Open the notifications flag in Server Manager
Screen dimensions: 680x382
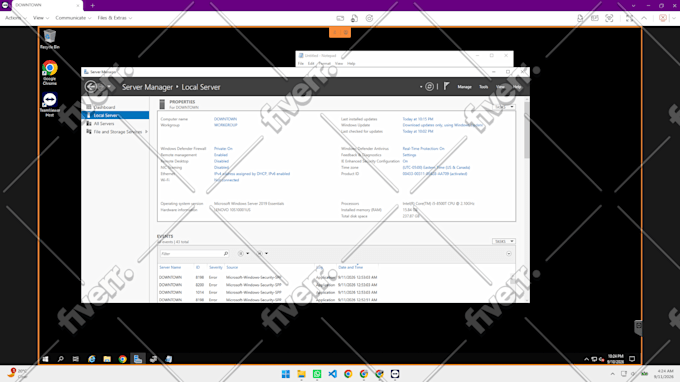[446, 86]
